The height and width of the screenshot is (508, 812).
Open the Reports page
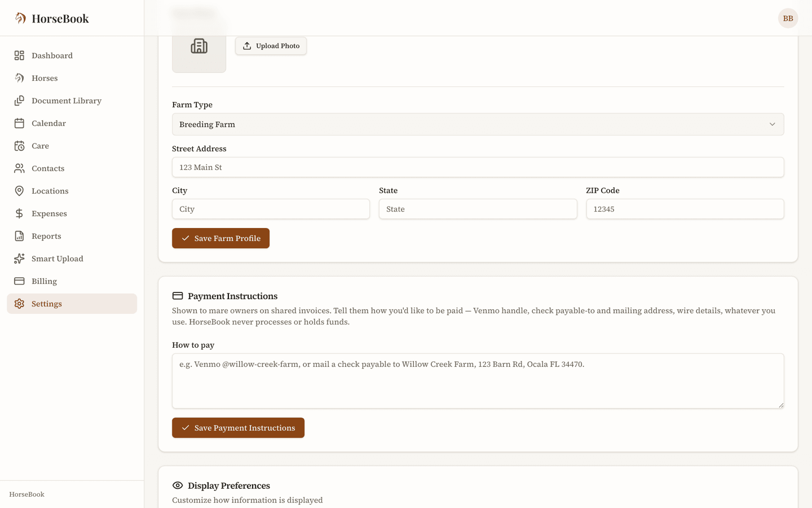[x=72, y=236]
